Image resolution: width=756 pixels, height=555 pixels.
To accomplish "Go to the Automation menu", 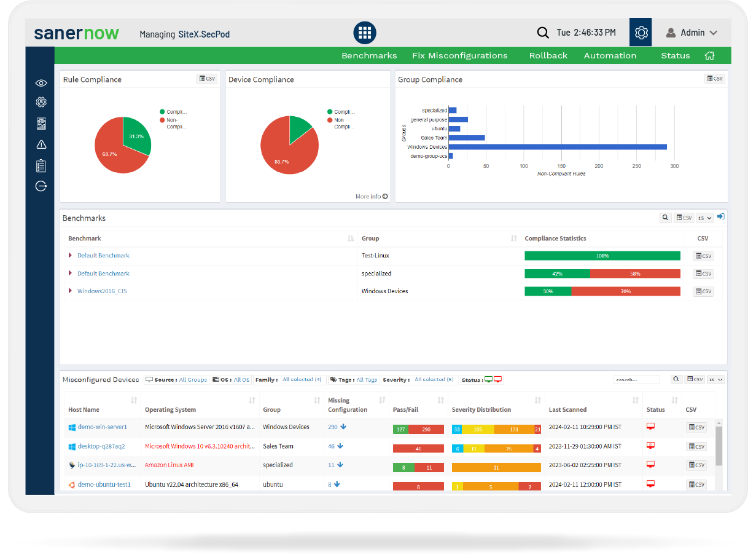I will click(610, 55).
